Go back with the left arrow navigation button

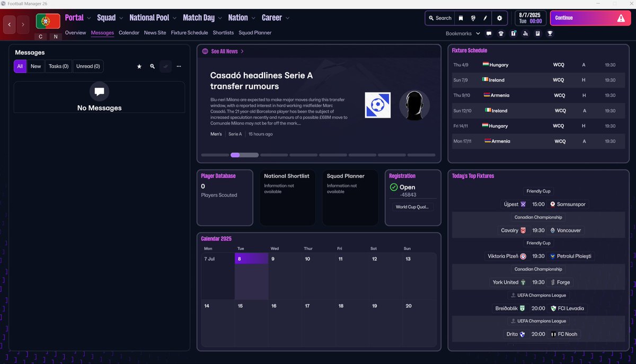[9, 24]
